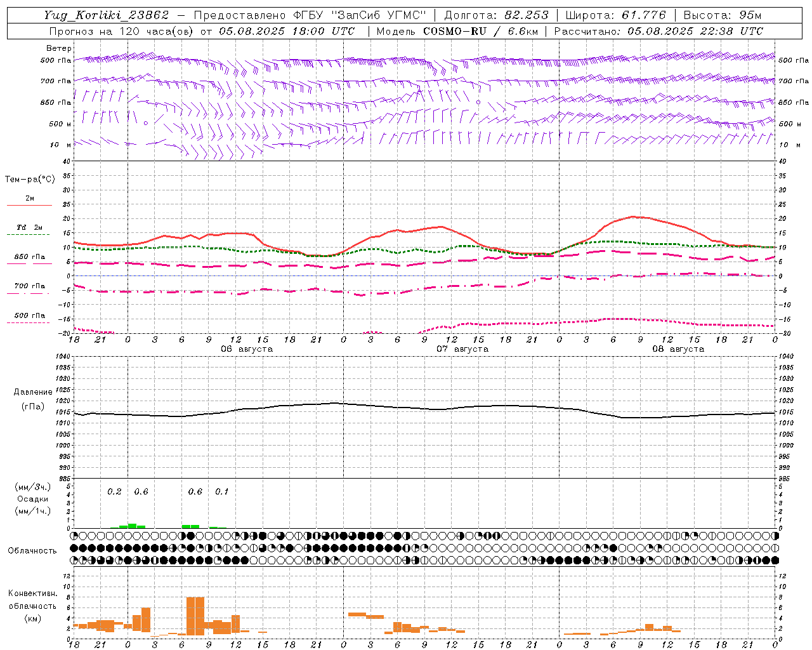Viewport: 812px width, 650px height.
Task: Click the Облачность cloud cover row label
Action: click(x=32, y=551)
